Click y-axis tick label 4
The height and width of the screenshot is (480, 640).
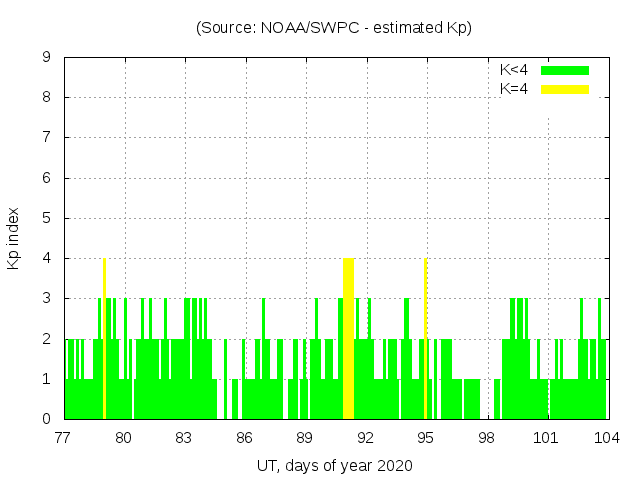point(46,259)
